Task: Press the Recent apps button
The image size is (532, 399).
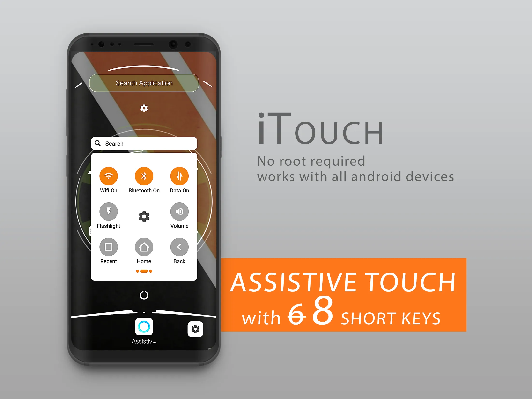Action: coord(109,247)
